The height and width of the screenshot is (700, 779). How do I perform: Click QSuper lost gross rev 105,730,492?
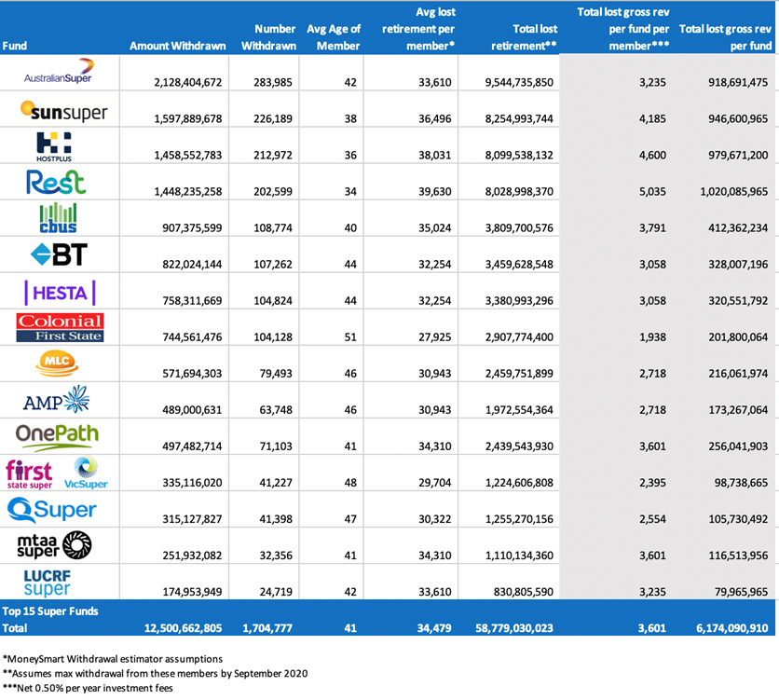pos(738,518)
